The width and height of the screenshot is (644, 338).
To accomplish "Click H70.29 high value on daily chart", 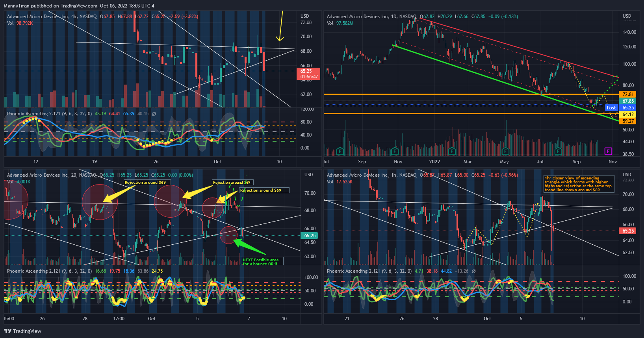I will (x=445, y=17).
